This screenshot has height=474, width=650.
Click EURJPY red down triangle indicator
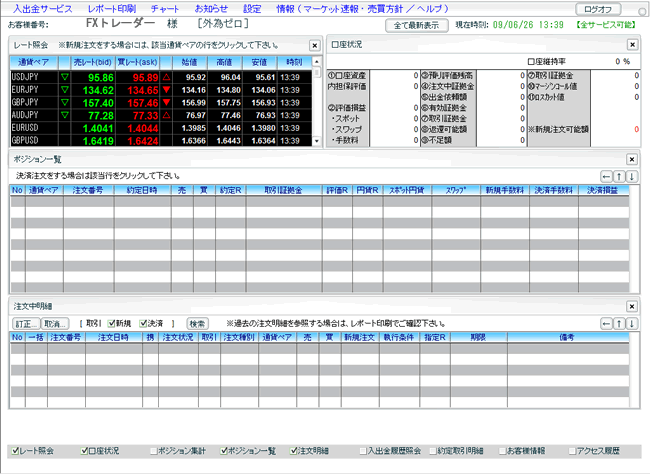[166, 90]
